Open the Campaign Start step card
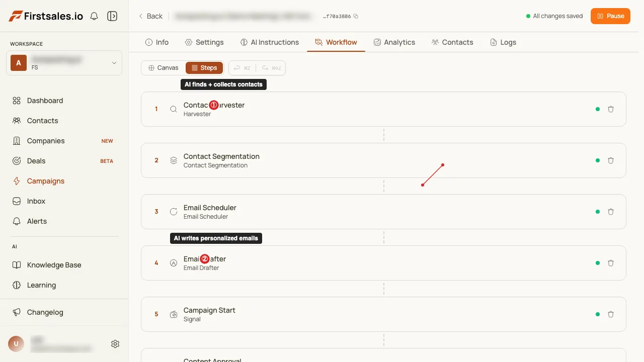Screen dimensions: 644x362 click(x=383, y=314)
